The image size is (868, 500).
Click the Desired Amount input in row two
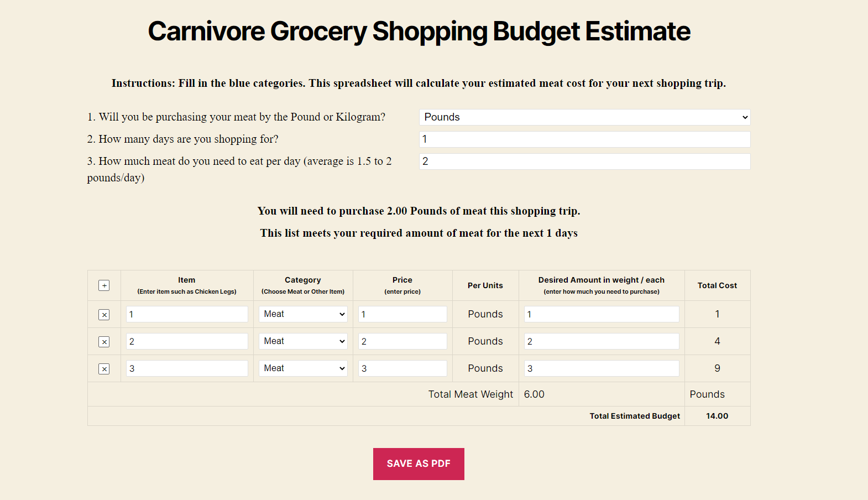[601, 341]
